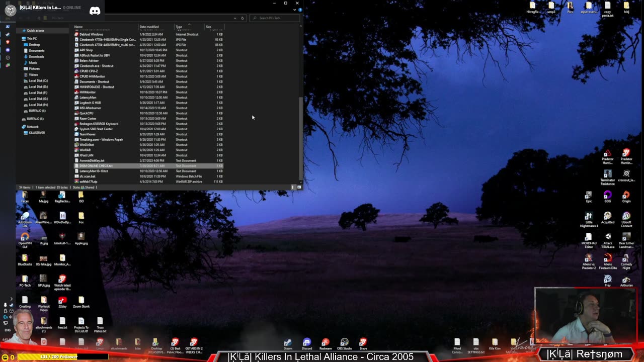
Task: Select the Razer Cortex shortcut file
Action: pyautogui.click(x=148, y=119)
